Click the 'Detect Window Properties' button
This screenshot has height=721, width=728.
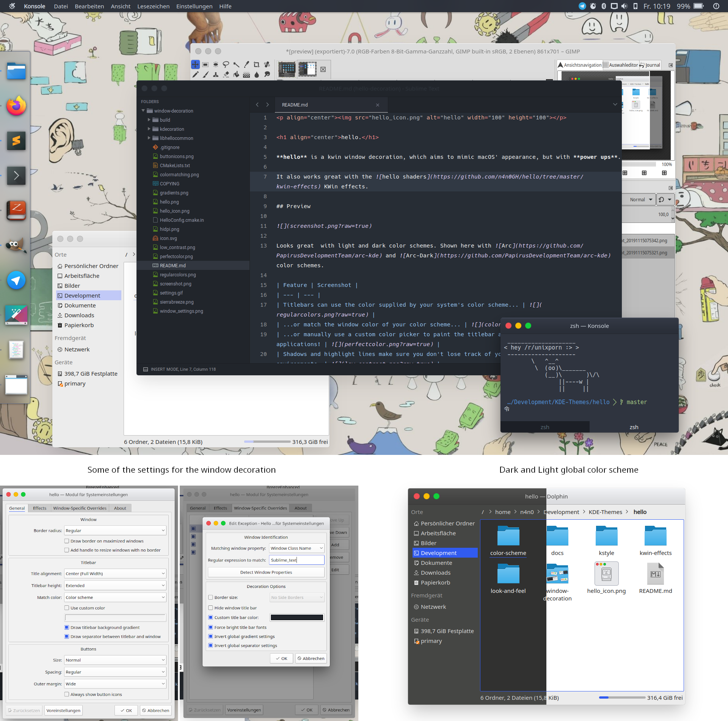(x=266, y=572)
